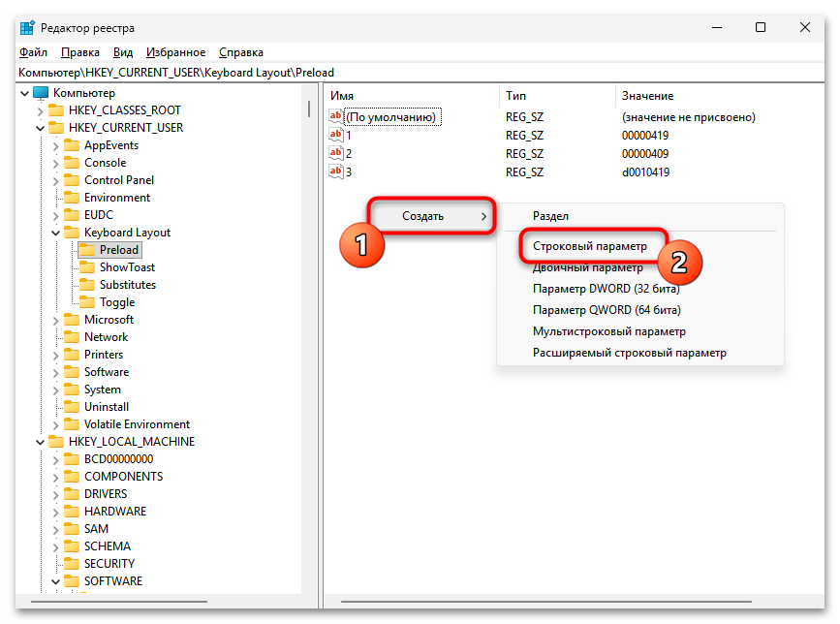
Task: Click the SECURITY folder icon
Action: [x=72, y=564]
